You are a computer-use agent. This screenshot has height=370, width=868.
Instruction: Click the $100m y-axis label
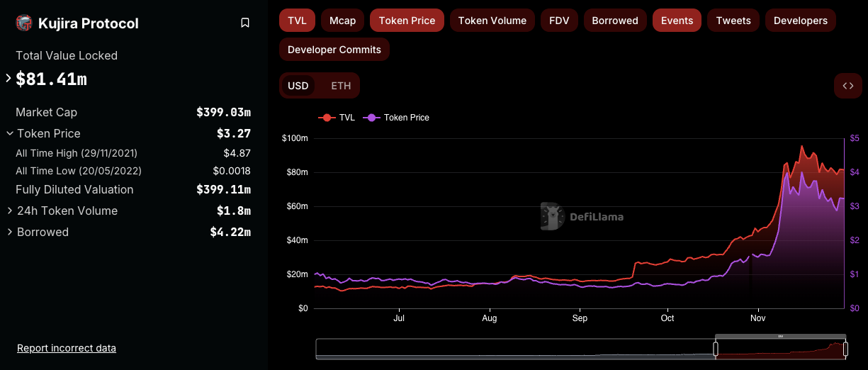(x=295, y=138)
